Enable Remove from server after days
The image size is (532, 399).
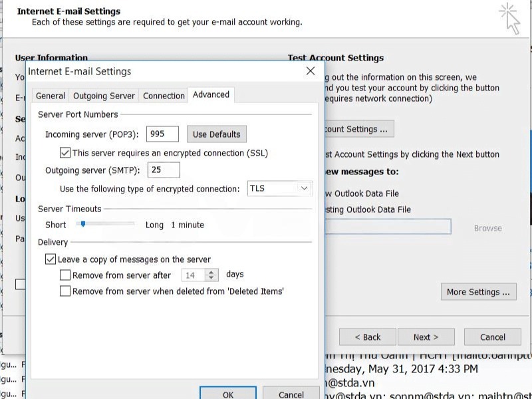click(x=65, y=275)
